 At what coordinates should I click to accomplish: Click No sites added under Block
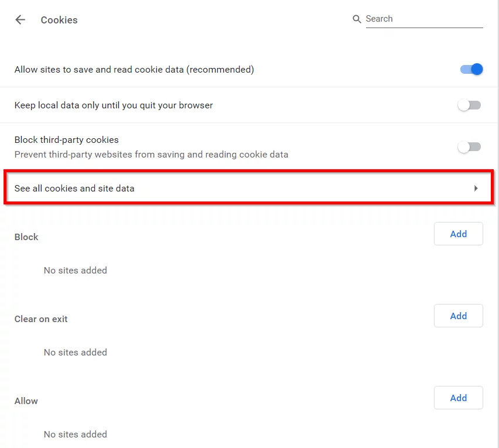tap(76, 271)
